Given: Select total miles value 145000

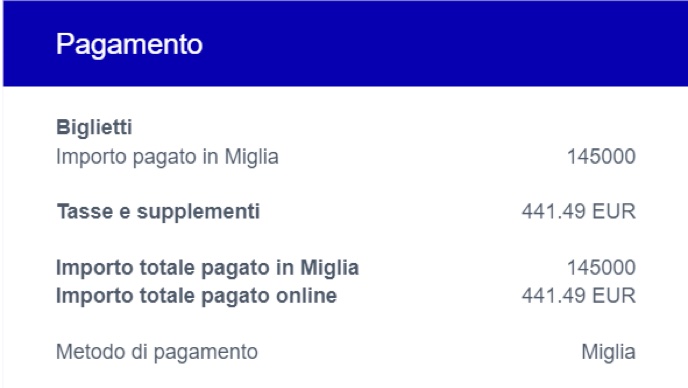Looking at the screenshot, I should coord(601,268).
